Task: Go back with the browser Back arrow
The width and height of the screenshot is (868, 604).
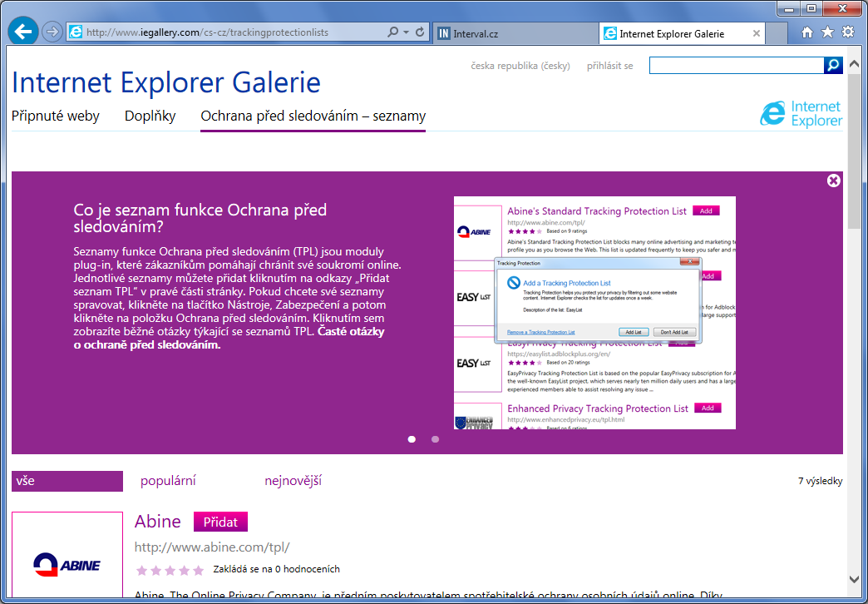Action: click(x=22, y=32)
